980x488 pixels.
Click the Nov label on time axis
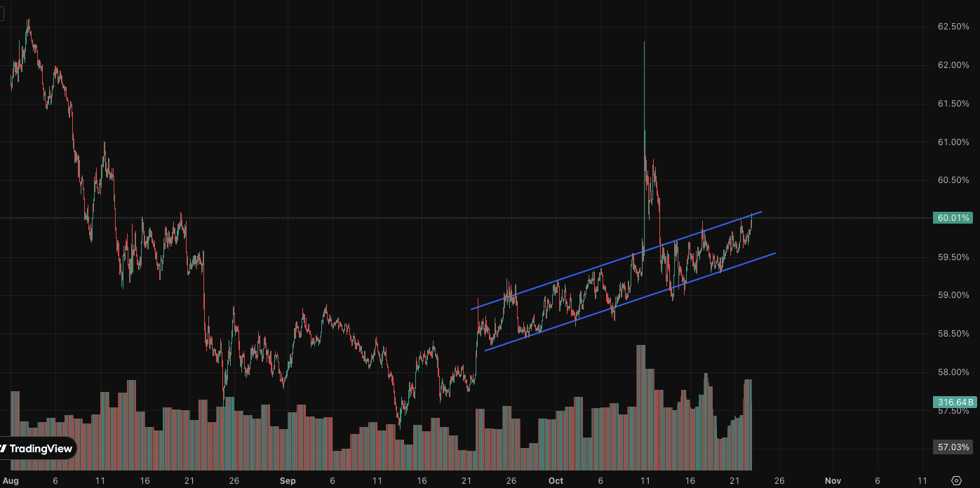click(x=833, y=481)
